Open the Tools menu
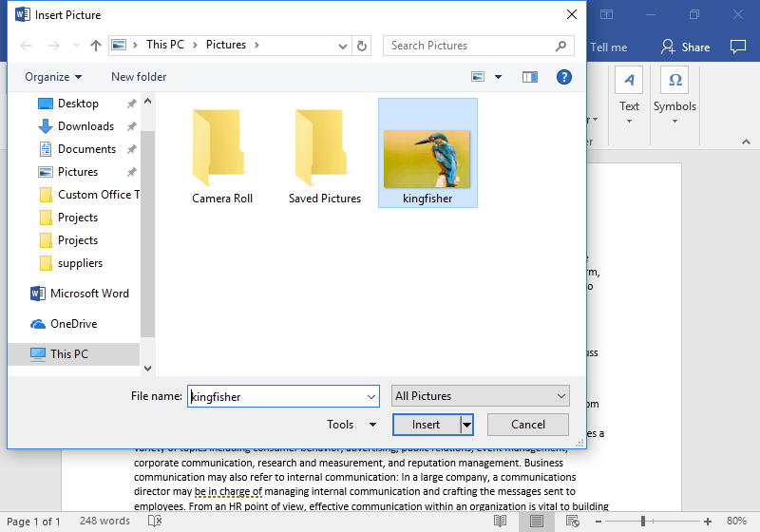 [x=351, y=425]
